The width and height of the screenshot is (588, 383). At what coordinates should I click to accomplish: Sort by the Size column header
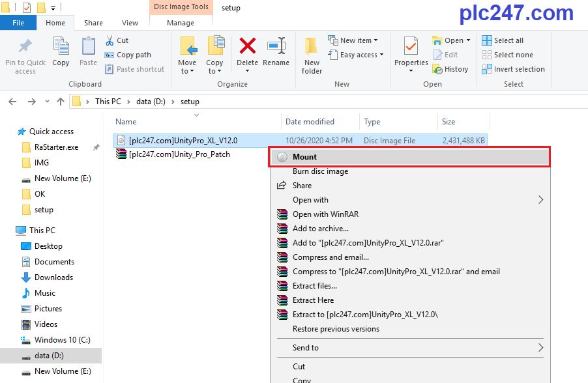click(463, 121)
